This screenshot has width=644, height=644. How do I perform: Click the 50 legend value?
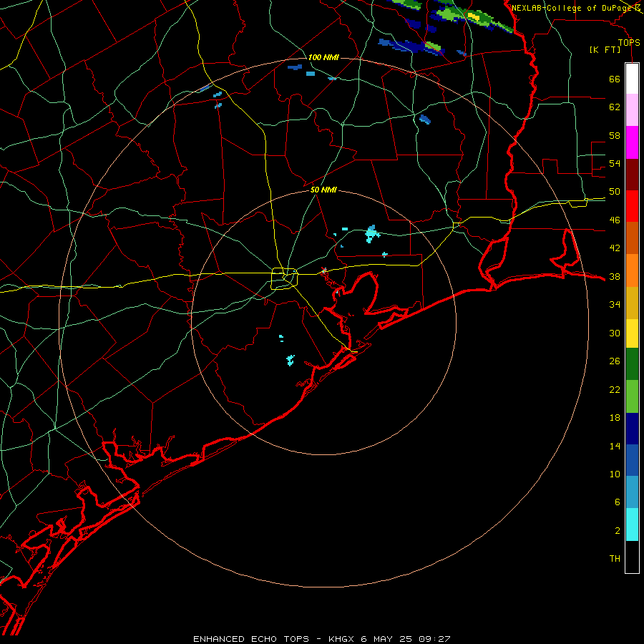coord(615,191)
